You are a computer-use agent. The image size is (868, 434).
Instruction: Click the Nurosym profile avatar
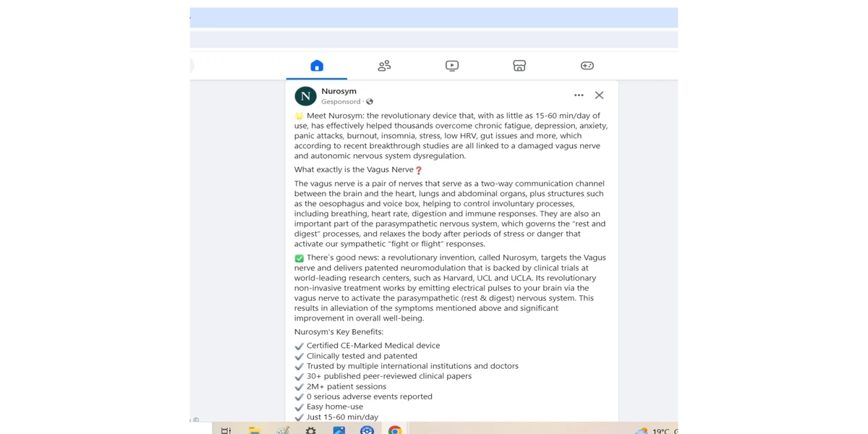[305, 95]
